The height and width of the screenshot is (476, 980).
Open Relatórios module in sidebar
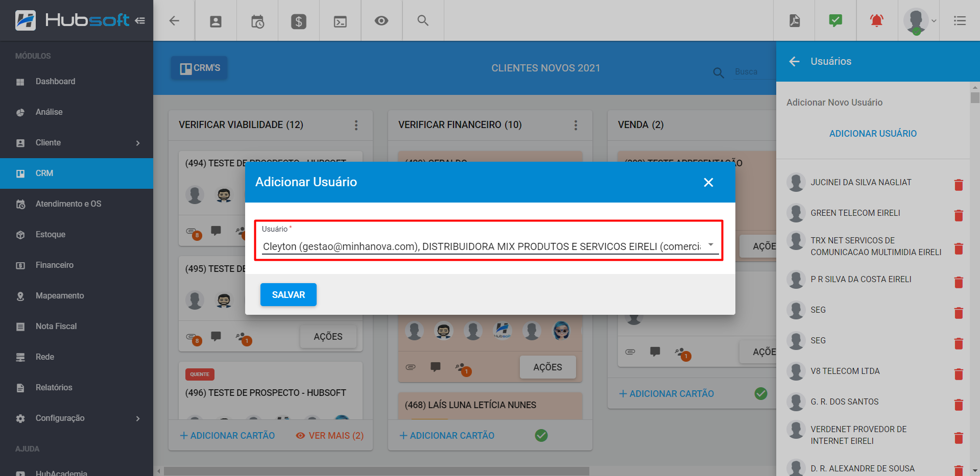[x=77, y=388]
